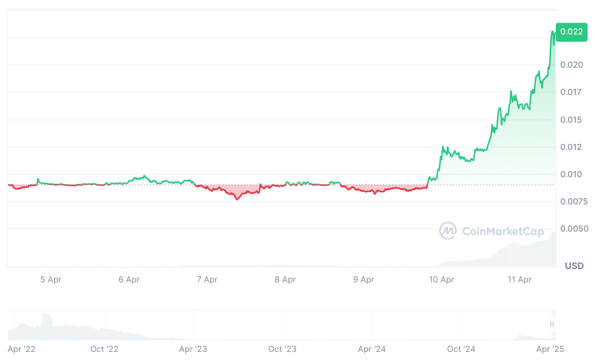Click the 10 Apr date on x-axis
Image resolution: width=600 pixels, height=364 pixels.
click(441, 279)
